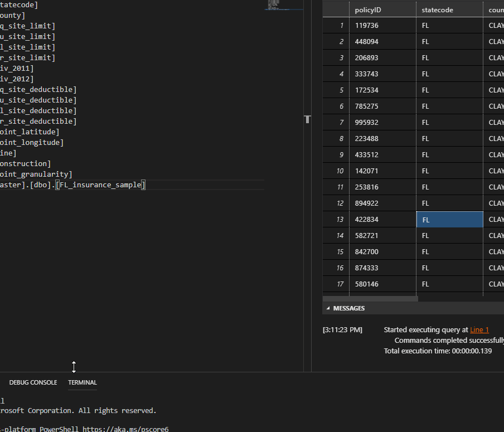Image resolution: width=504 pixels, height=432 pixels.
Task: Click policyID cell 894922
Action: point(382,203)
